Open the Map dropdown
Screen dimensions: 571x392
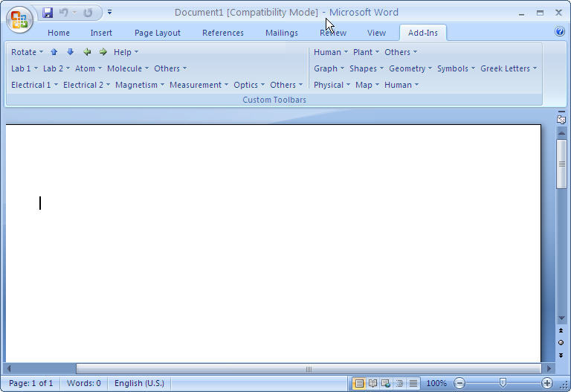click(367, 85)
